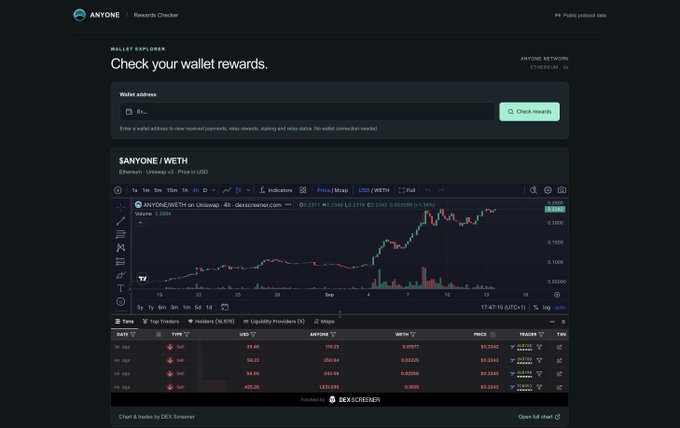Select the trend line drawing tool
Screen dimensions: 680x428
pos(121,221)
